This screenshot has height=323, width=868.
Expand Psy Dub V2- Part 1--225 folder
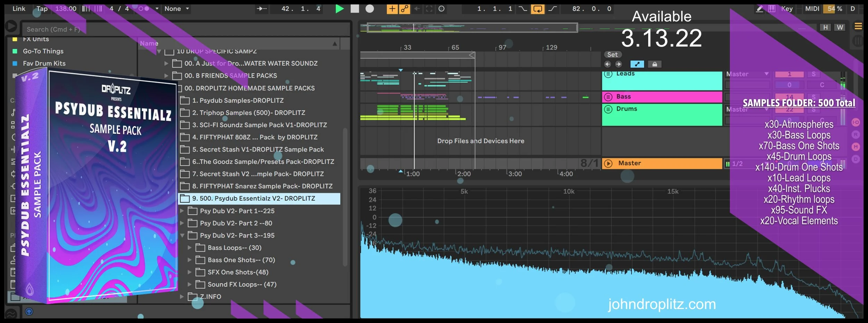(x=182, y=211)
